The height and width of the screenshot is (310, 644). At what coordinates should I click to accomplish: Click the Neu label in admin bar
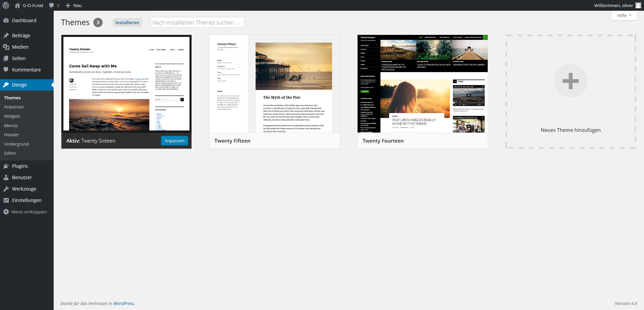click(77, 5)
